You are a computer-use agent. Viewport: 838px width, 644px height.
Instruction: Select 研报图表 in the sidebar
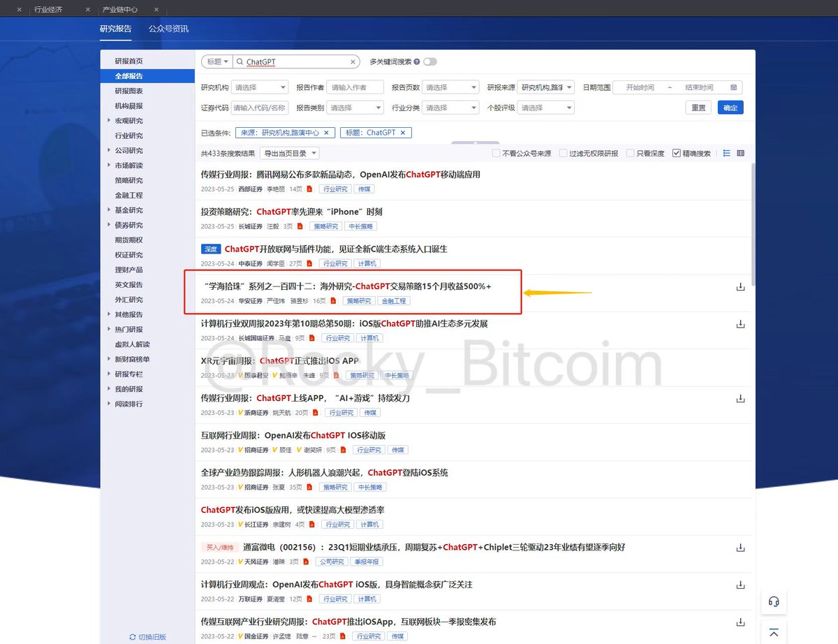(x=129, y=92)
